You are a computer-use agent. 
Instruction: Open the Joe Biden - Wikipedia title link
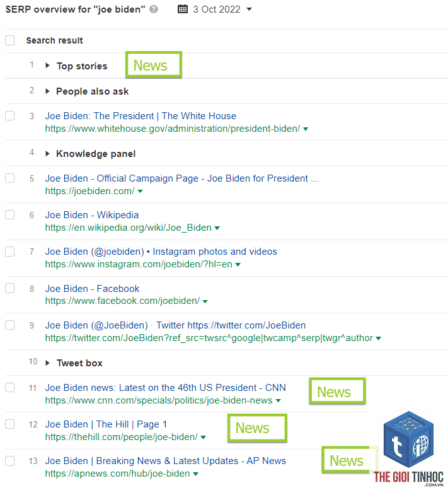92,215
